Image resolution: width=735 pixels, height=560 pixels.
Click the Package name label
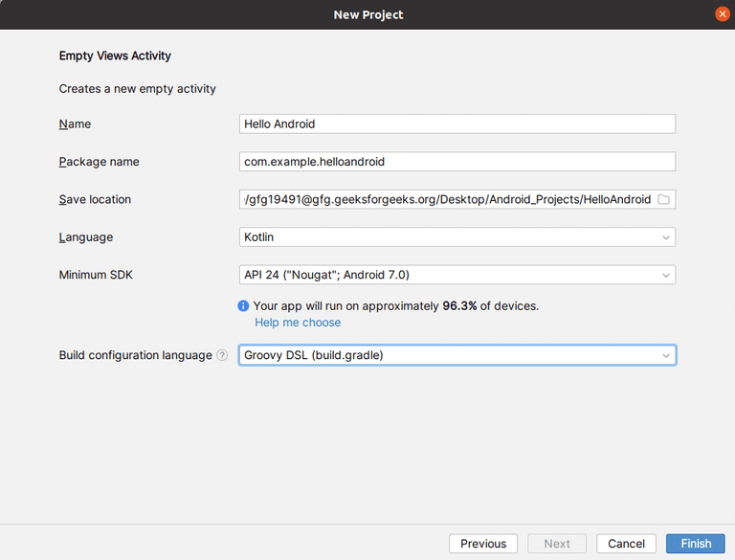pyautogui.click(x=99, y=162)
